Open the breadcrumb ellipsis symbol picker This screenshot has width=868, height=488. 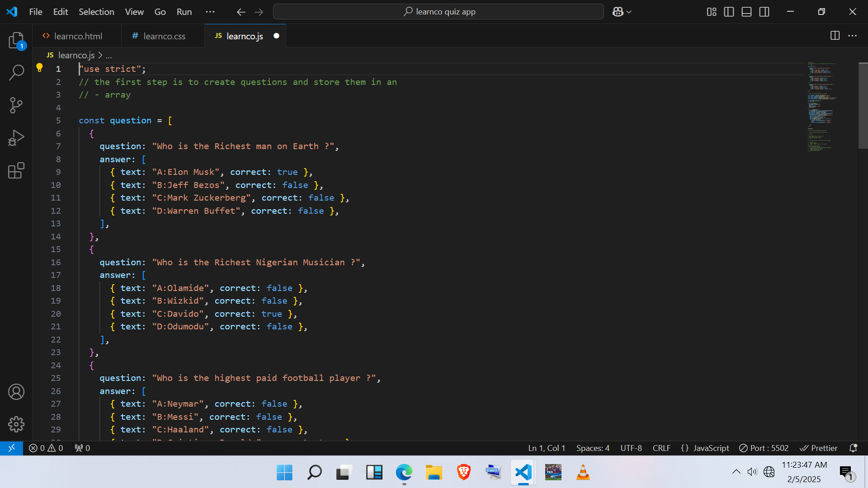[108, 56]
